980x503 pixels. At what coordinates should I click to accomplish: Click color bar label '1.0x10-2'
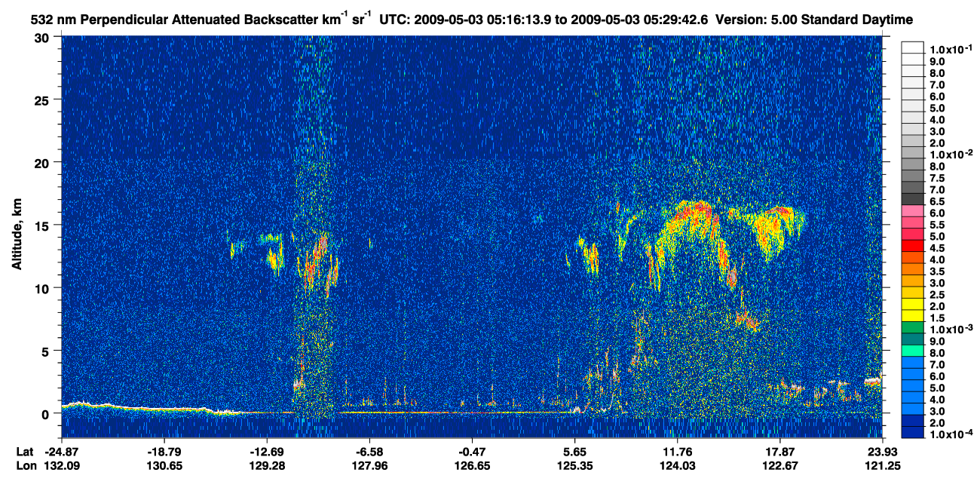pyautogui.click(x=950, y=155)
